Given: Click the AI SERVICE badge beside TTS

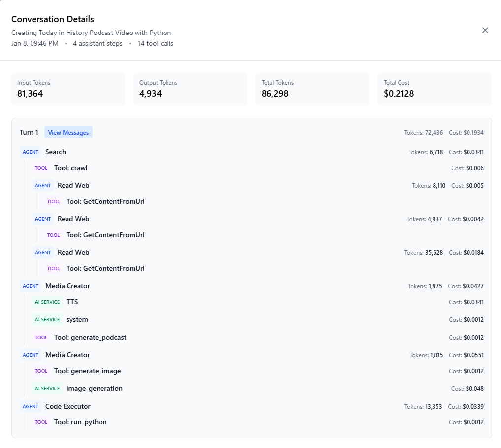Looking at the screenshot, I should coord(47,302).
